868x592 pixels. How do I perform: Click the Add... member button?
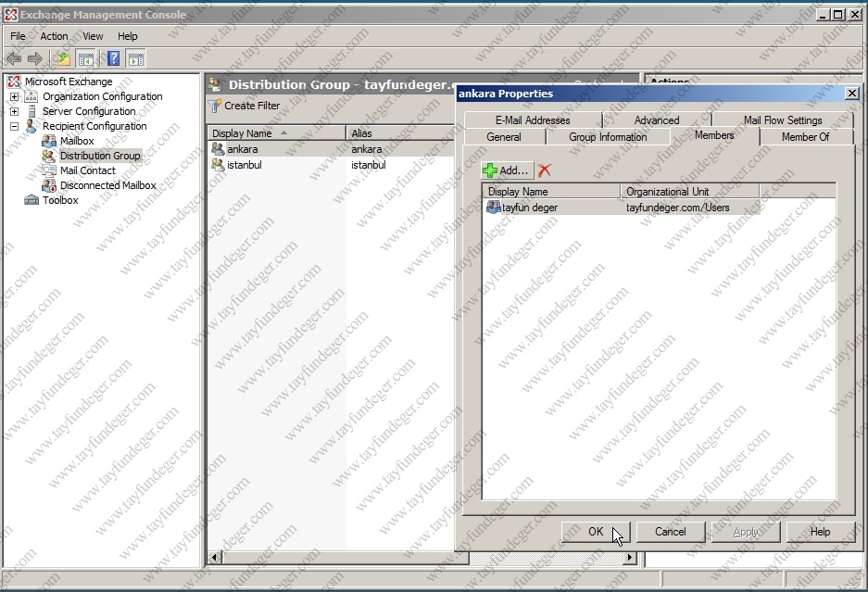coord(507,170)
